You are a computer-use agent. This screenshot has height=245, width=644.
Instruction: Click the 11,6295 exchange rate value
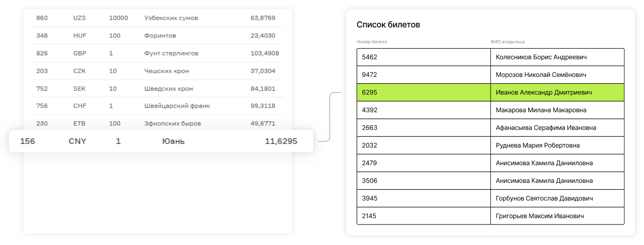[x=281, y=141]
